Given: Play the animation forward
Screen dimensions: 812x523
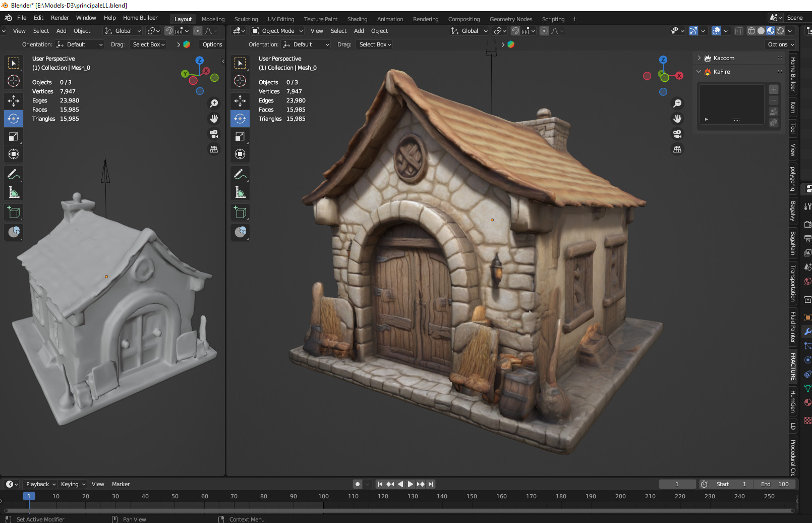Looking at the screenshot, I should pos(411,484).
